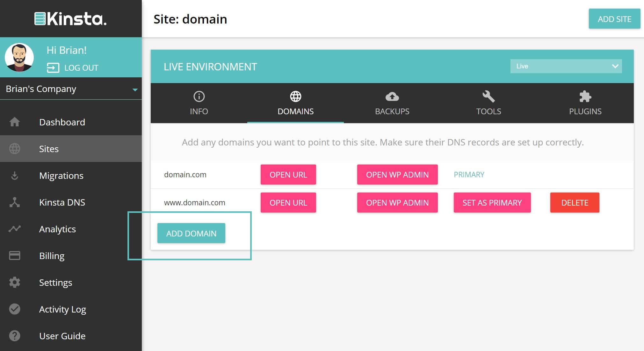The image size is (644, 351).
Task: Open WP Admin for domain.com
Action: [x=397, y=175]
